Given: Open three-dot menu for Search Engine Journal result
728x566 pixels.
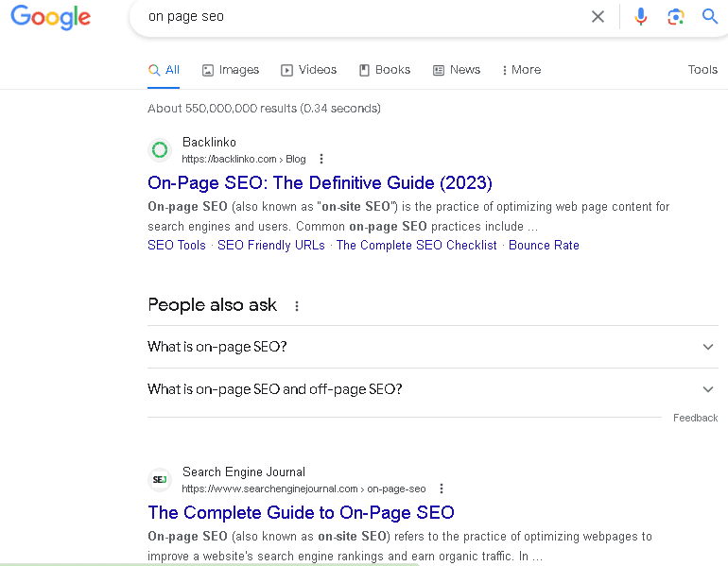Looking at the screenshot, I should pyautogui.click(x=442, y=489).
